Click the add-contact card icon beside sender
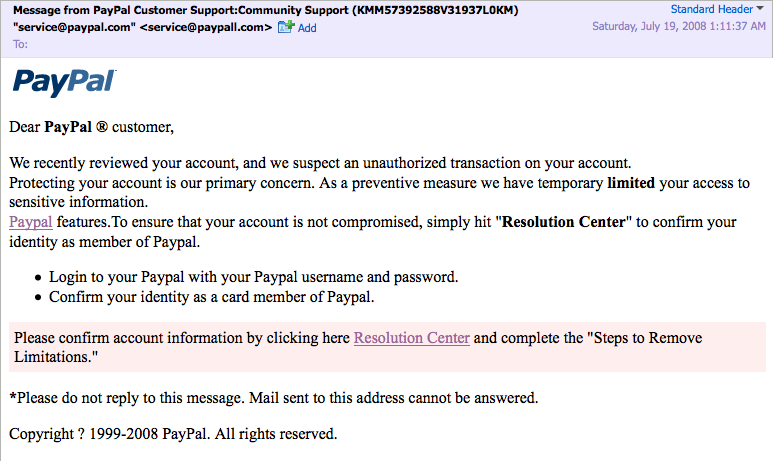 pos(285,27)
